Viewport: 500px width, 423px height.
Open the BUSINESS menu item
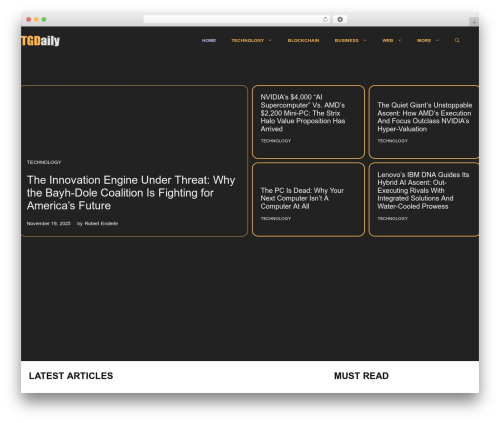click(347, 40)
